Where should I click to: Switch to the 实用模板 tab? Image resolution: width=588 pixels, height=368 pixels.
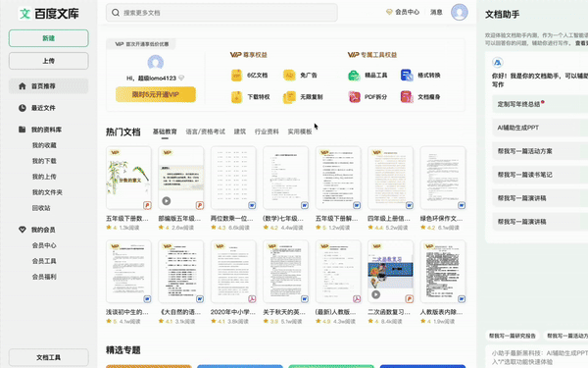pyautogui.click(x=300, y=131)
